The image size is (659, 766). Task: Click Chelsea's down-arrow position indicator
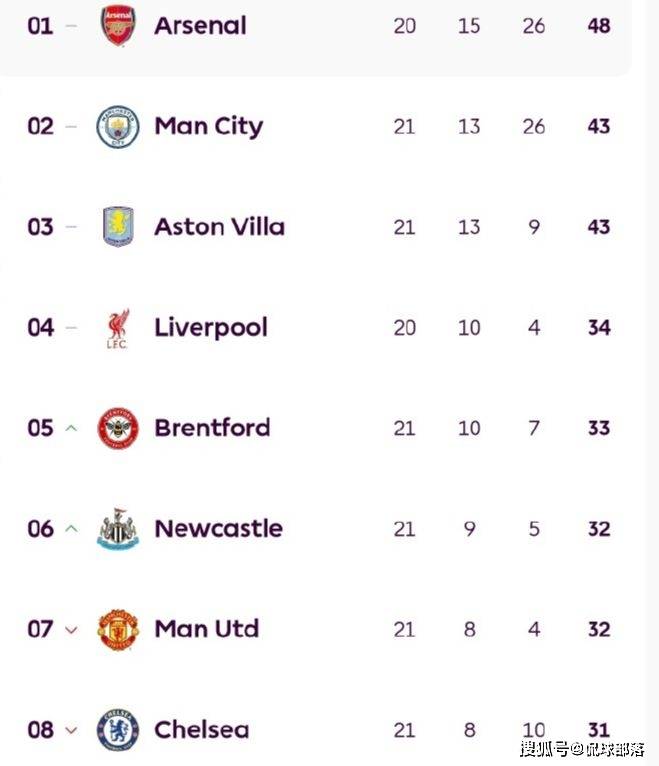pos(71,730)
